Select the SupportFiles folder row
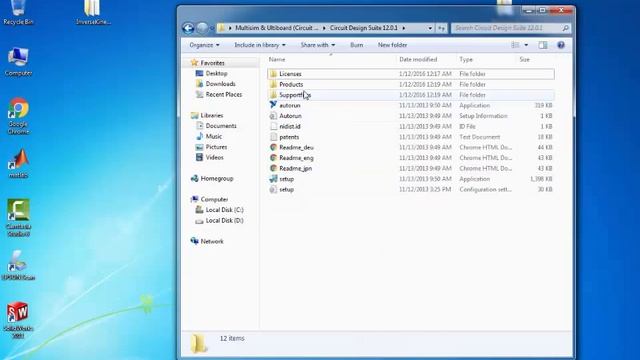 click(411, 95)
